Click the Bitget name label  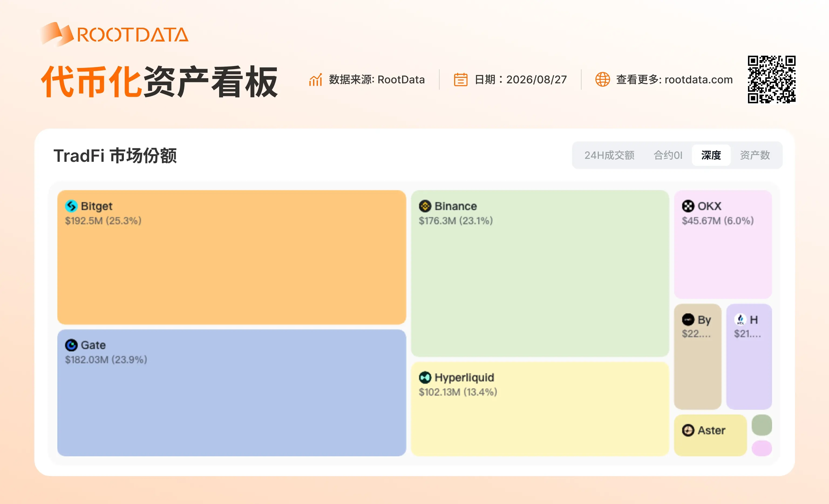pyautogui.click(x=97, y=206)
